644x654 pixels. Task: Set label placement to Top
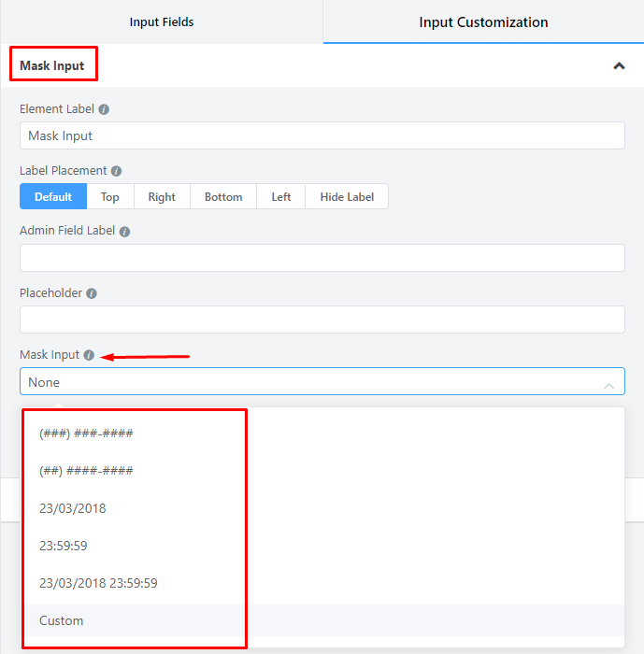(110, 196)
